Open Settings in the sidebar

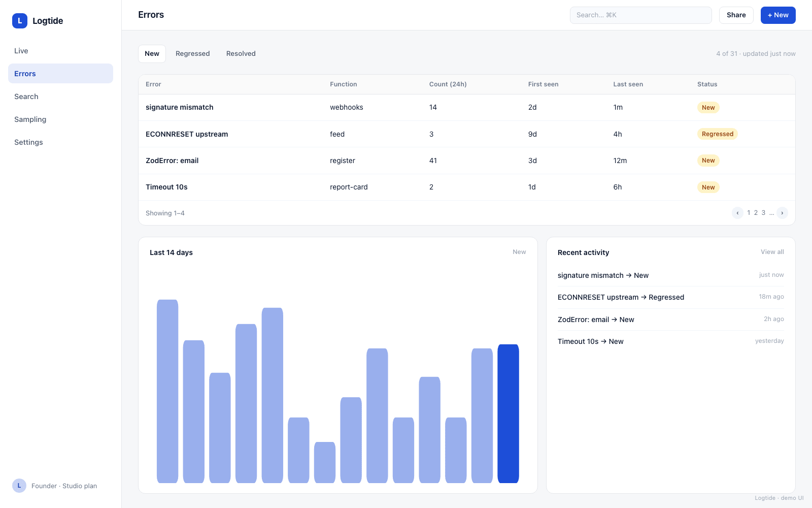[x=60, y=142]
